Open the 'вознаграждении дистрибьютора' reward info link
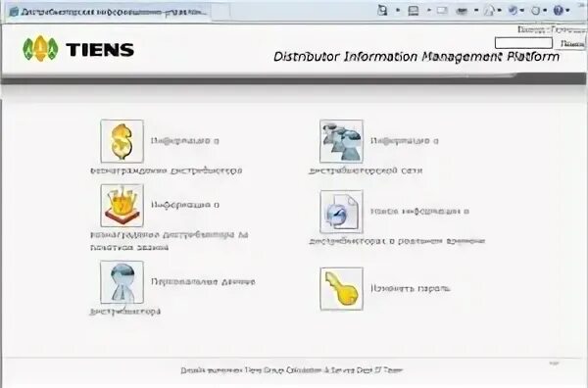Image resolution: width=588 pixels, height=388 pixels. coord(167,170)
